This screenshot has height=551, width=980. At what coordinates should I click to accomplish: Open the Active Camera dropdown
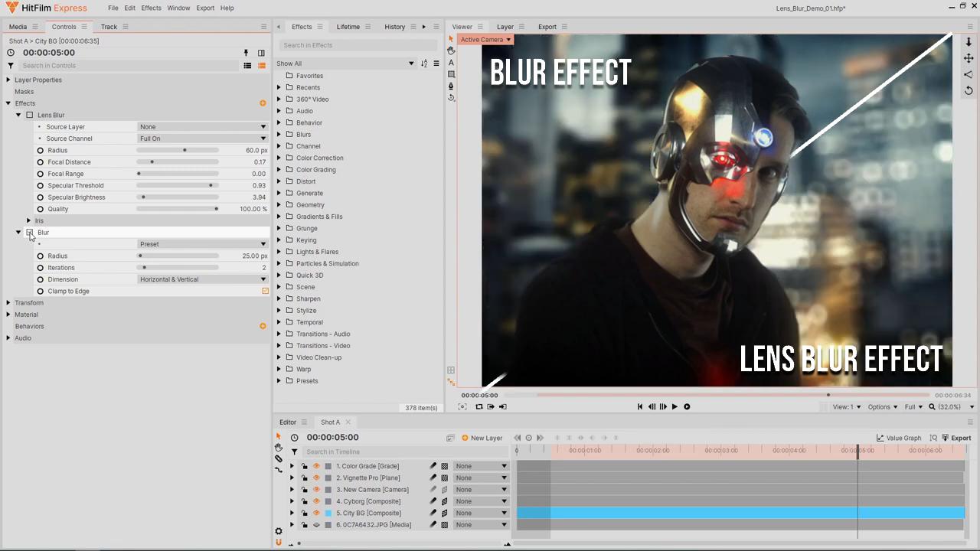click(485, 40)
